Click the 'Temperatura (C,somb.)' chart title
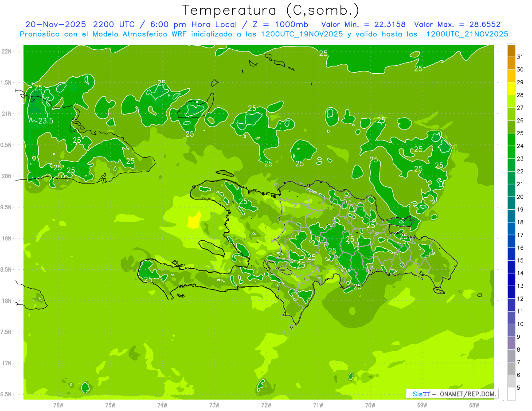 pyautogui.click(x=271, y=10)
